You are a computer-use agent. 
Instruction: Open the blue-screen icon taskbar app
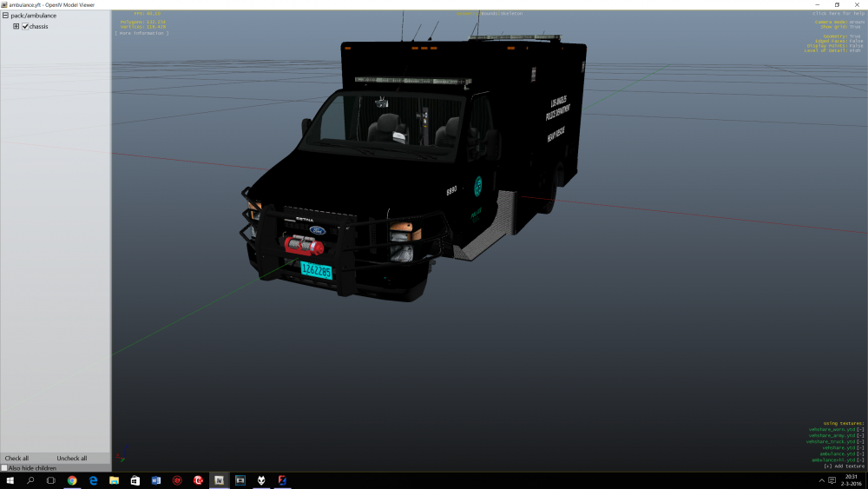tap(240, 480)
